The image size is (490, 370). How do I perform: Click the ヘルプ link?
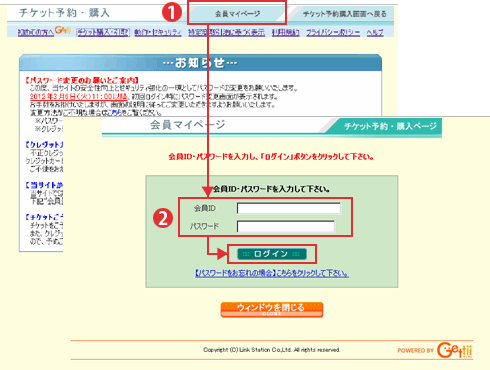tap(375, 32)
